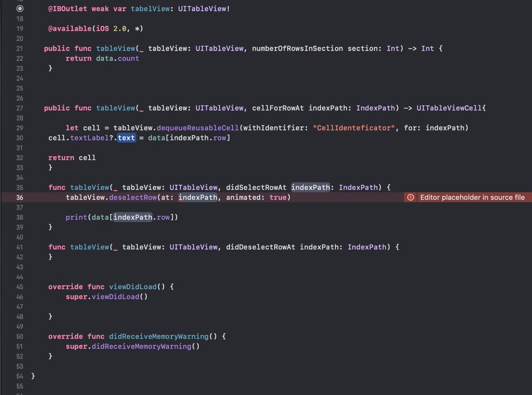
Task: Click line number 36 in the gutter
Action: [x=20, y=197]
